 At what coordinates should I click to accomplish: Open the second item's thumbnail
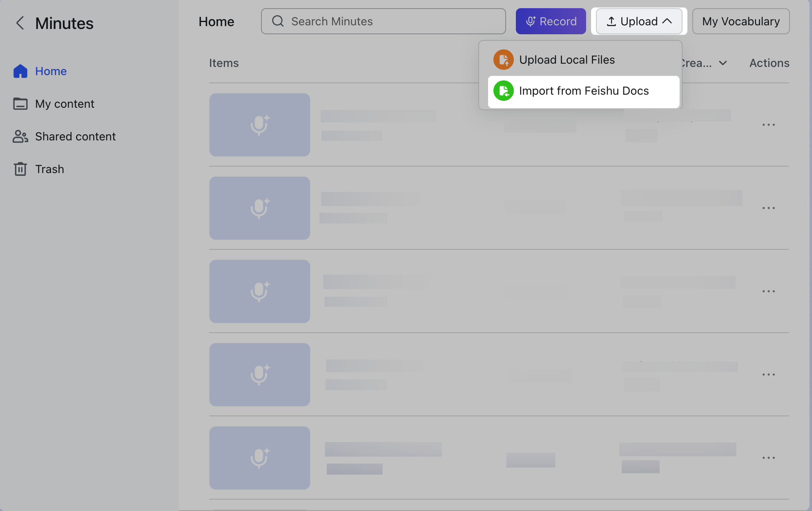click(260, 208)
